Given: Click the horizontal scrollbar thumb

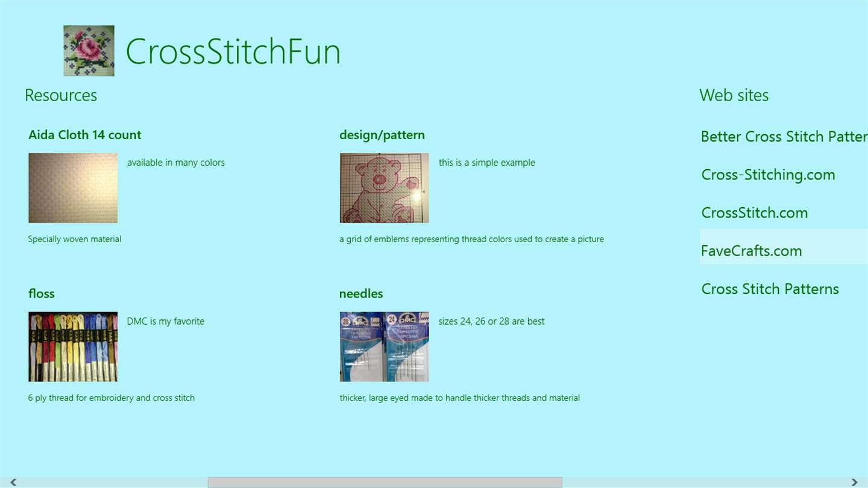Looking at the screenshot, I should [385, 482].
